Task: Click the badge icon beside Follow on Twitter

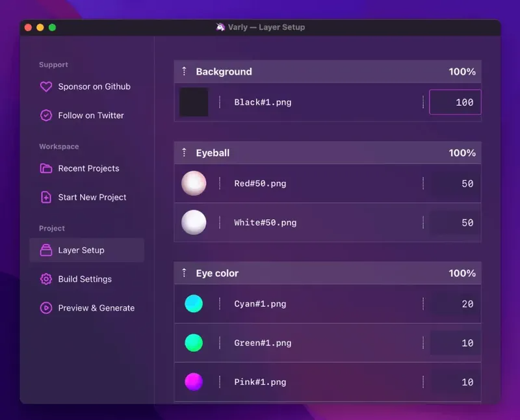Action: pyautogui.click(x=46, y=116)
